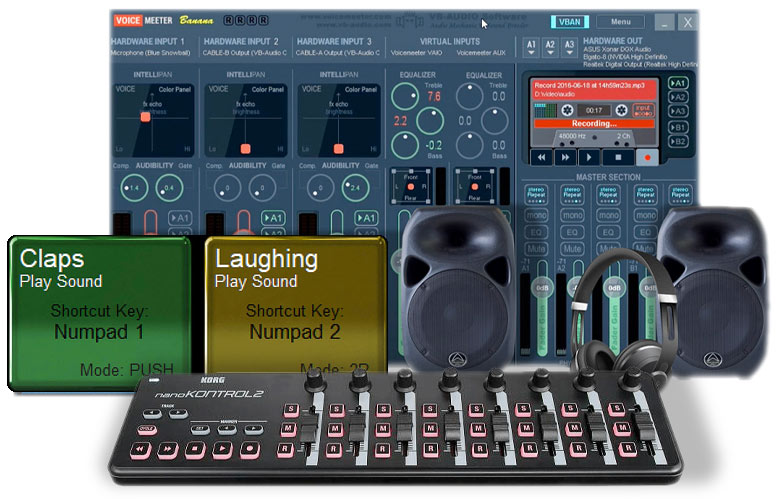This screenshot has width=784, height=499.
Task: Open the Menu button in the header
Action: click(620, 22)
